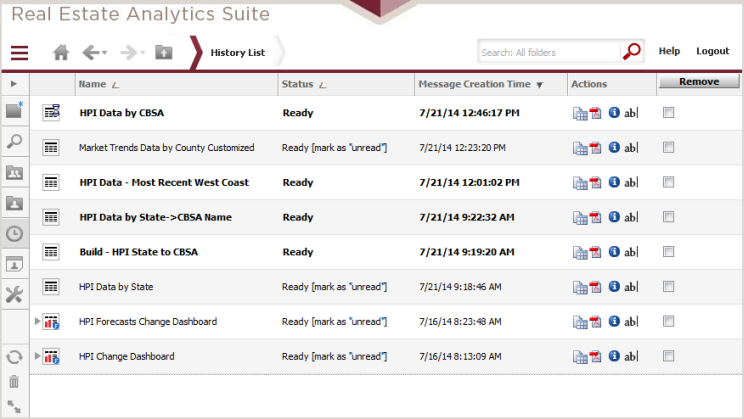Mark Market Trends Data as unread

[349, 148]
